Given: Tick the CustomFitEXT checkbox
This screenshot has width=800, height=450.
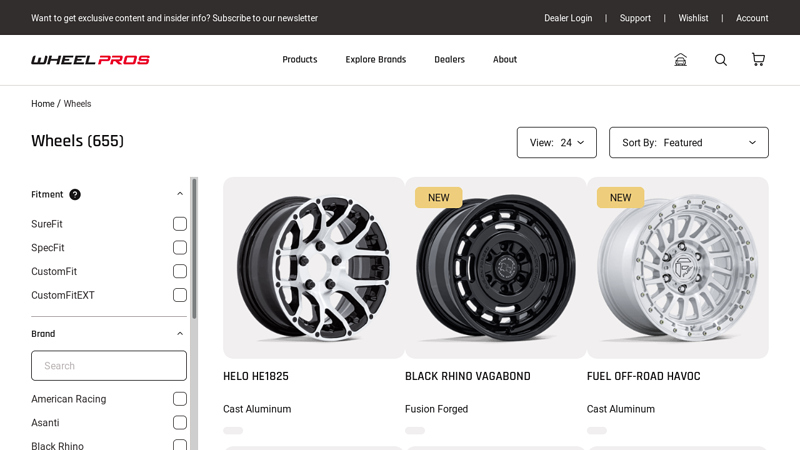Looking at the screenshot, I should (x=180, y=295).
